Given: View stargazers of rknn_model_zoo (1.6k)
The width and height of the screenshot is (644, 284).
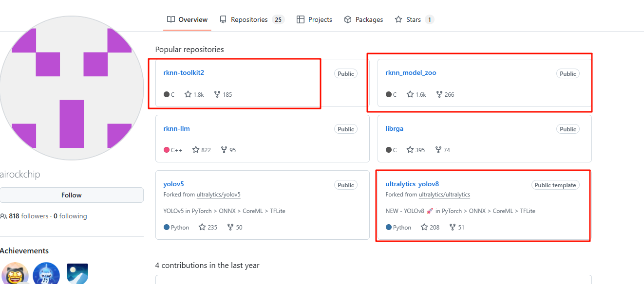Looking at the screenshot, I should tap(416, 94).
